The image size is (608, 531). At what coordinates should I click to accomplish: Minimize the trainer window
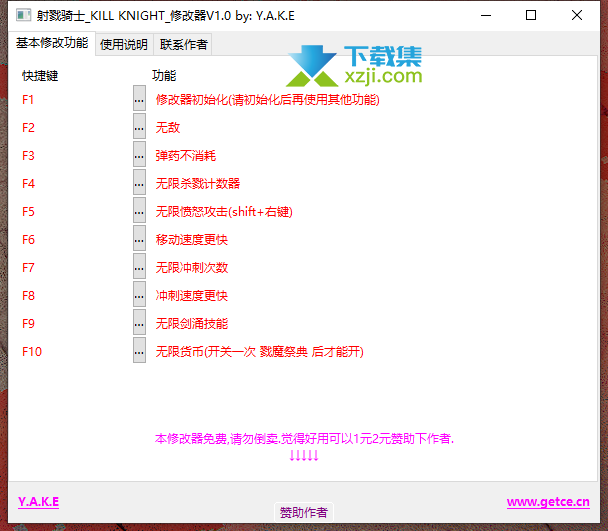pos(486,16)
